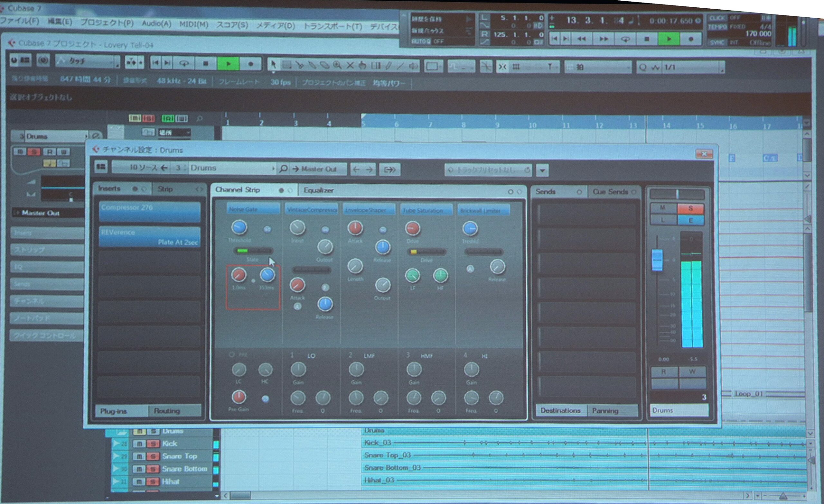Open REVerence insert slot
This screenshot has width=824, height=504.
149,237
